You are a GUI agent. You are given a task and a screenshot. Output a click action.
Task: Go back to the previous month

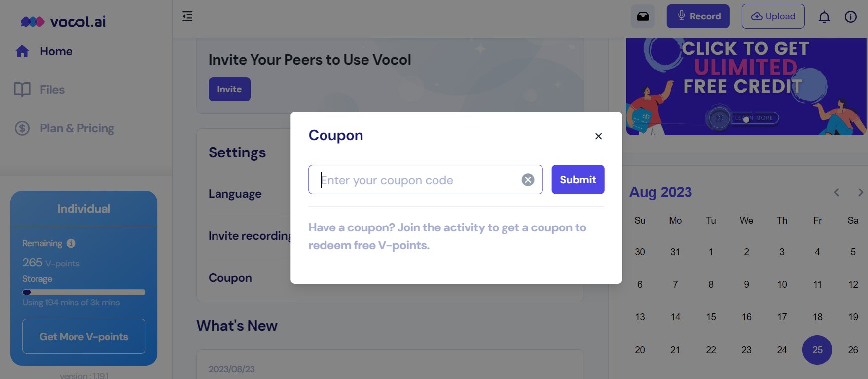(836, 192)
